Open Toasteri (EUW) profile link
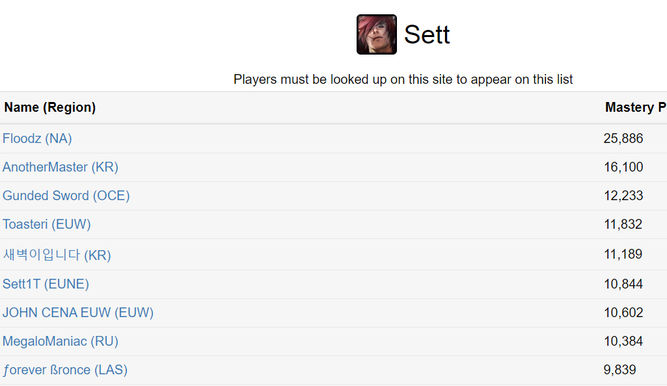This screenshot has width=667, height=386. [x=47, y=224]
